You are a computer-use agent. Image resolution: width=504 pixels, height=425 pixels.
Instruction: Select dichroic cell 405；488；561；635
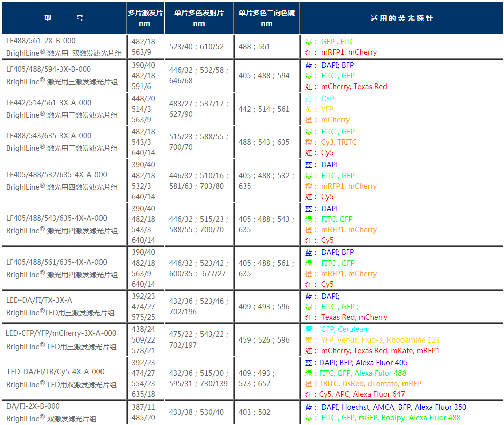click(267, 268)
